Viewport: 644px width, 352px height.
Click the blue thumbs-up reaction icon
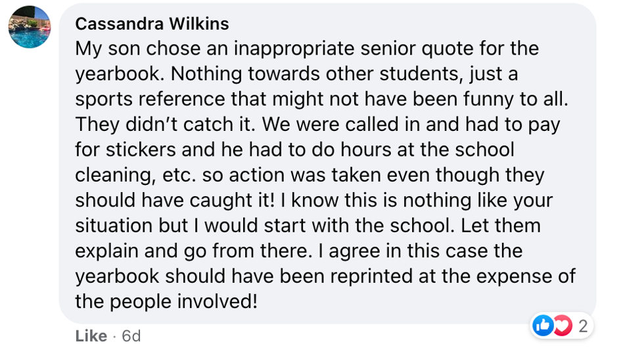click(x=543, y=325)
